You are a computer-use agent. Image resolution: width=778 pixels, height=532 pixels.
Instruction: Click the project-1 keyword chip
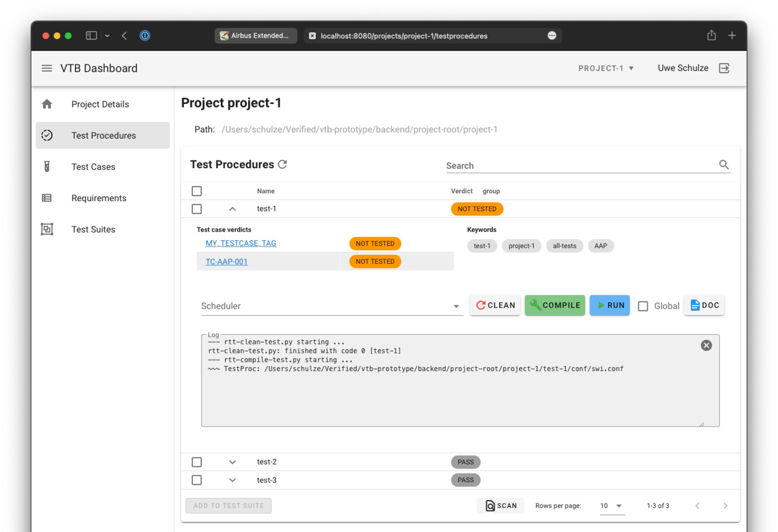pos(521,246)
